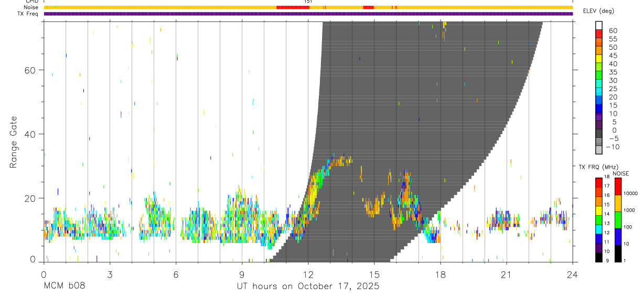This screenshot has height=297, width=644.
Task: Click the '24' UT hour tick label
Action: [x=572, y=274]
